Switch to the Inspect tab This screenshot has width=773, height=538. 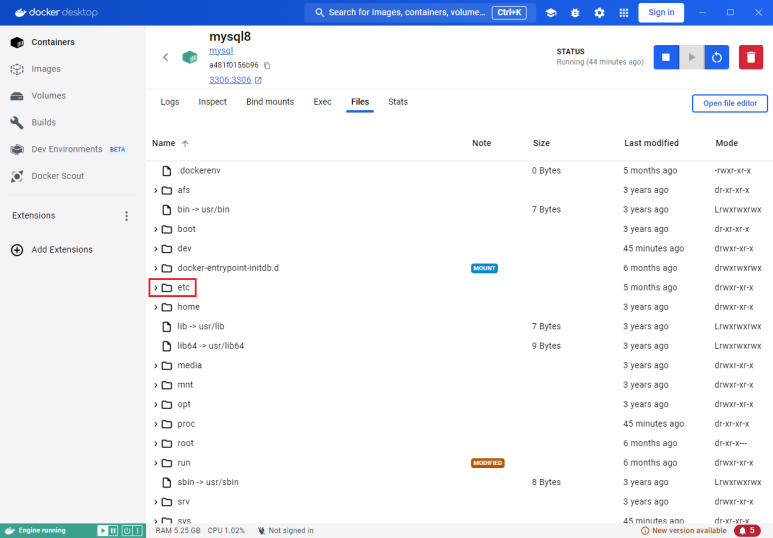tap(212, 102)
